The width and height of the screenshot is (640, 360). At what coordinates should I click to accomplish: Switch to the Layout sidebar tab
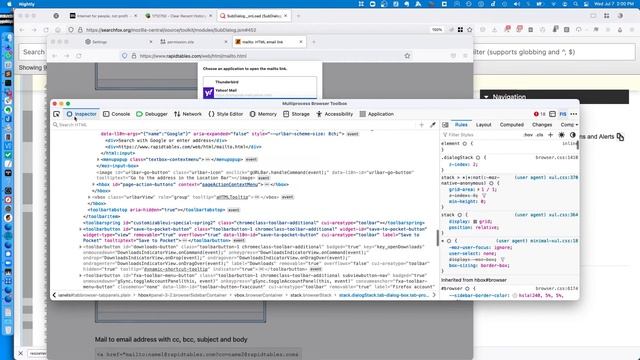click(484, 125)
